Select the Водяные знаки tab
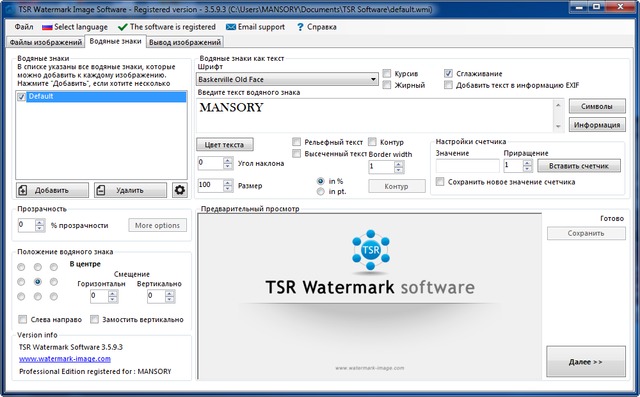This screenshot has height=397, width=640. [x=115, y=41]
